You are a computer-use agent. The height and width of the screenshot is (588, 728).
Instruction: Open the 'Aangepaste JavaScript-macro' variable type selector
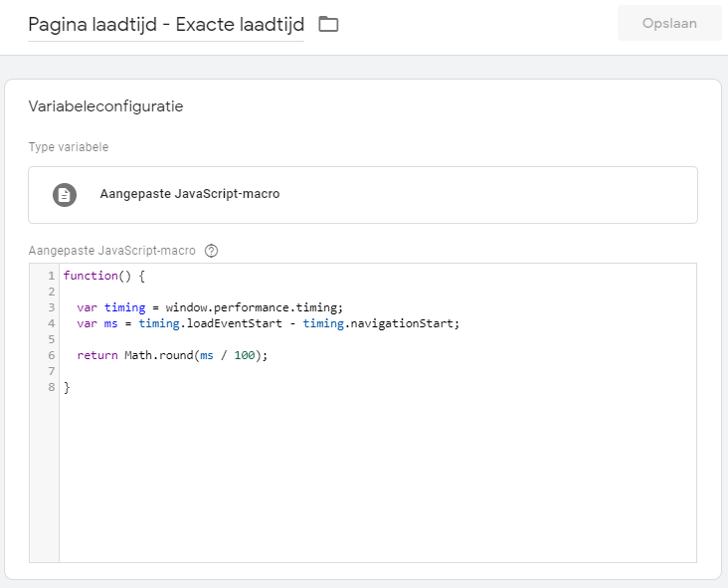[x=363, y=195]
